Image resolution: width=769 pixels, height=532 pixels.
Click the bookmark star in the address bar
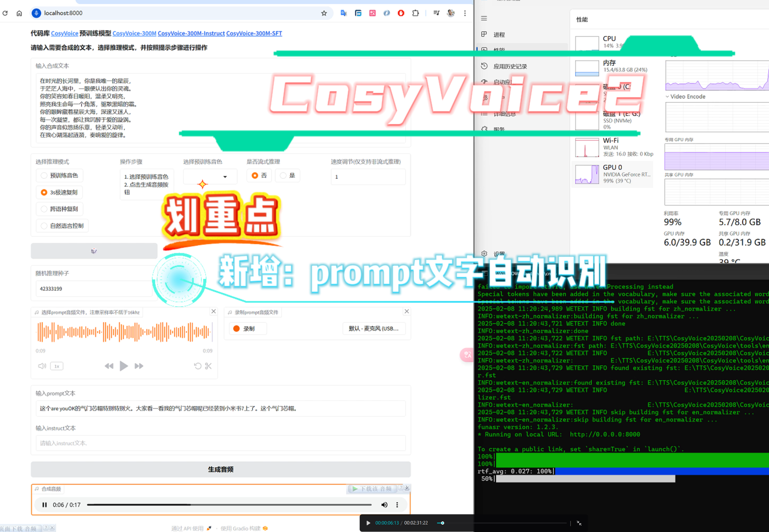[x=324, y=13]
